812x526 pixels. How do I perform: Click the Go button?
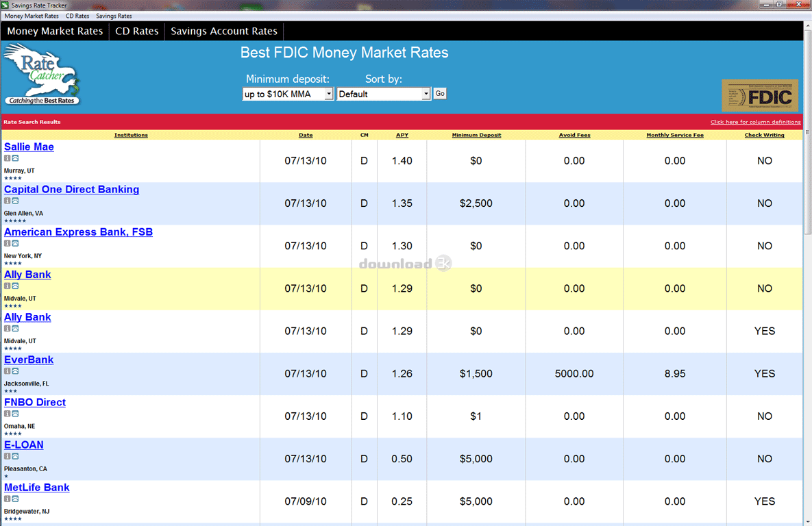440,94
